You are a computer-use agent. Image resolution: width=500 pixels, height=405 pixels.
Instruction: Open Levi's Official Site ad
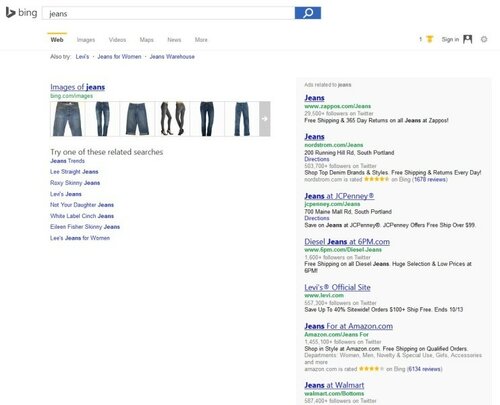pos(337,287)
